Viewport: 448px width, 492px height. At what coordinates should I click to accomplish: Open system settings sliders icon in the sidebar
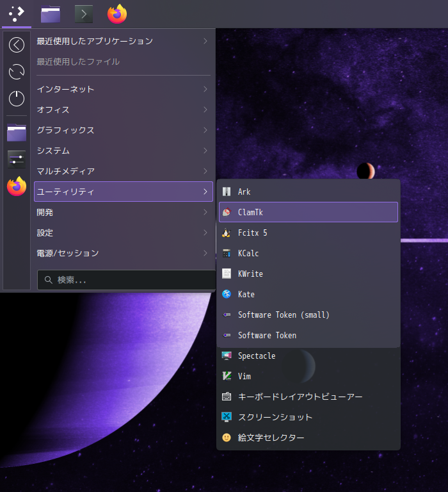pos(17,160)
